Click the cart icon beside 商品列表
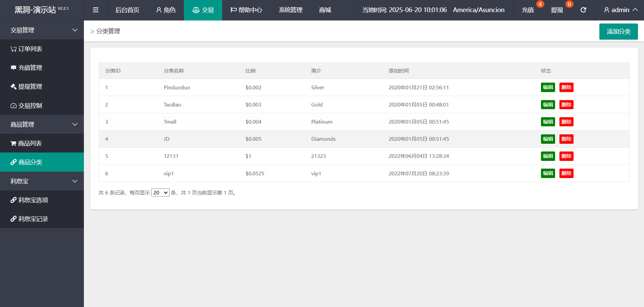 coord(13,143)
